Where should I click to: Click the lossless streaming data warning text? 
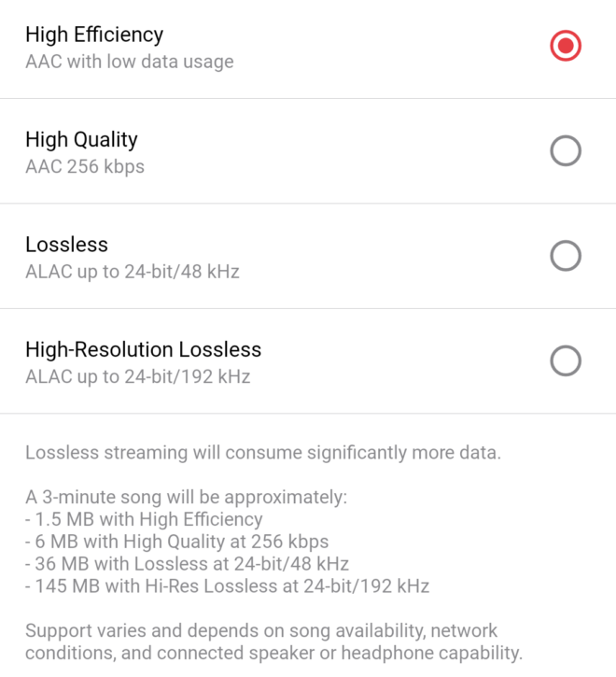click(x=263, y=454)
